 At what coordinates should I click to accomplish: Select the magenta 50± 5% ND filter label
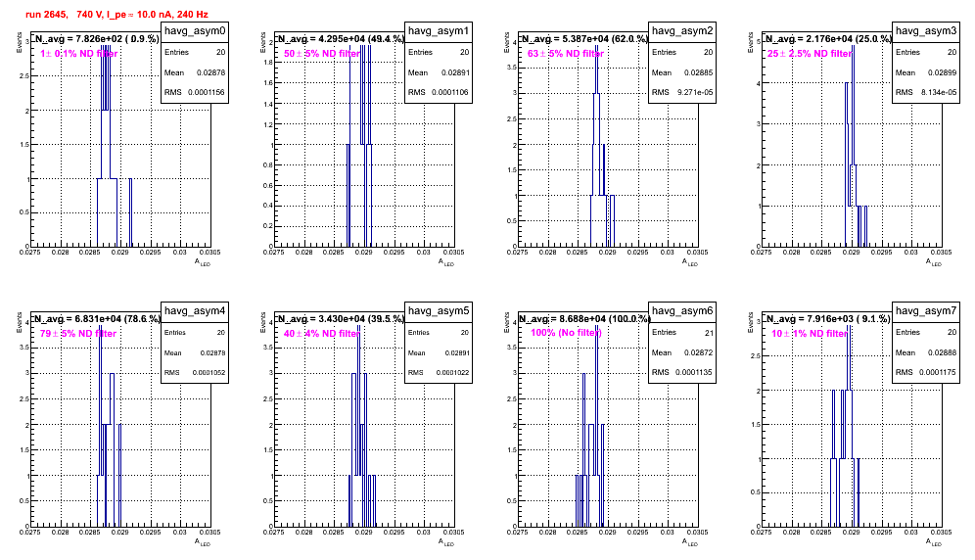(x=322, y=54)
